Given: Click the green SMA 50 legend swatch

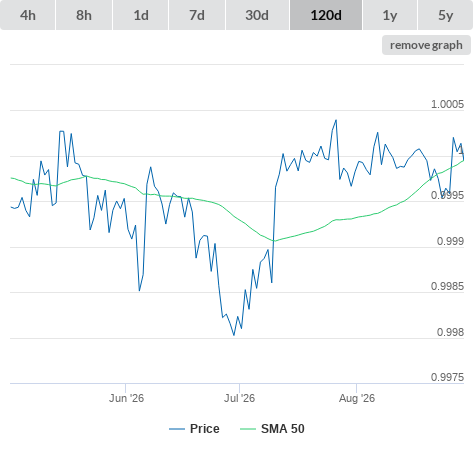Looking at the screenshot, I should click(x=248, y=429).
